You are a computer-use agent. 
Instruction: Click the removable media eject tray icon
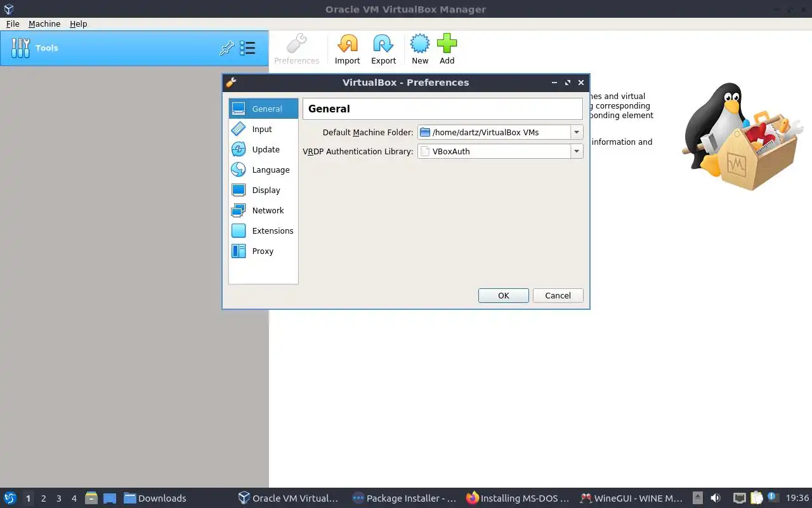pos(698,498)
